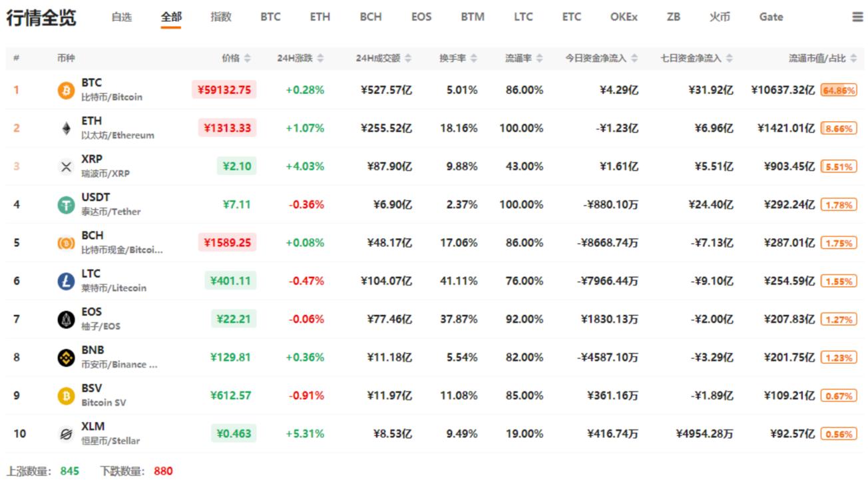Screen dimensions: 868x484
Task: Open the hamburger menu at top right
Action: pyautogui.click(x=855, y=17)
